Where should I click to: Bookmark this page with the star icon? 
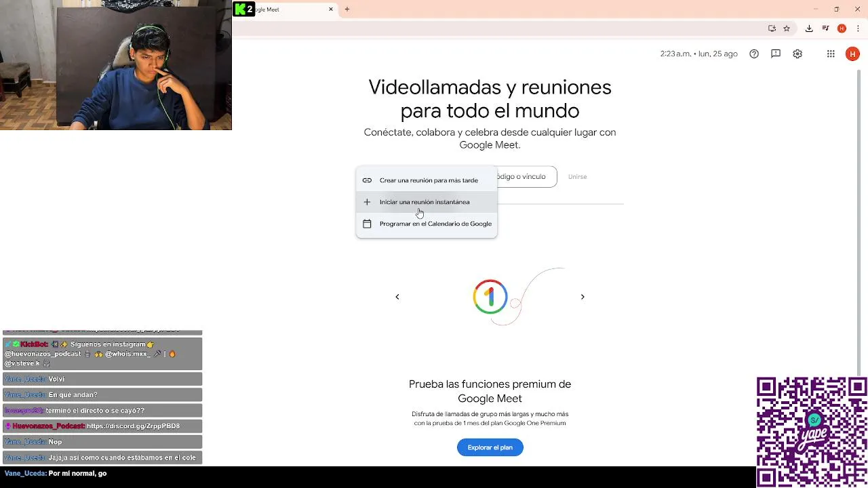(787, 28)
